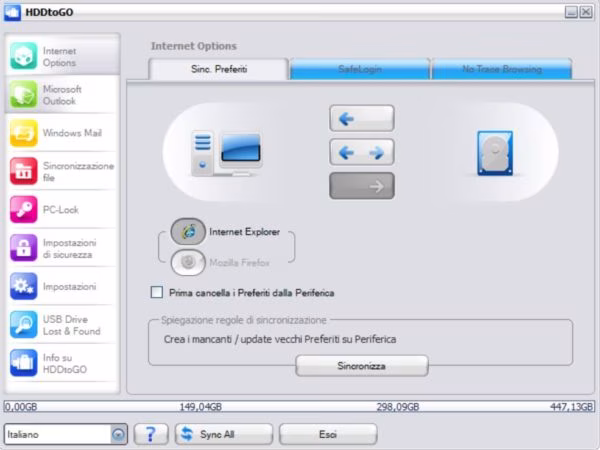This screenshot has height=450, width=600.
Task: Click the disk capacity usage bar
Action: click(x=299, y=406)
